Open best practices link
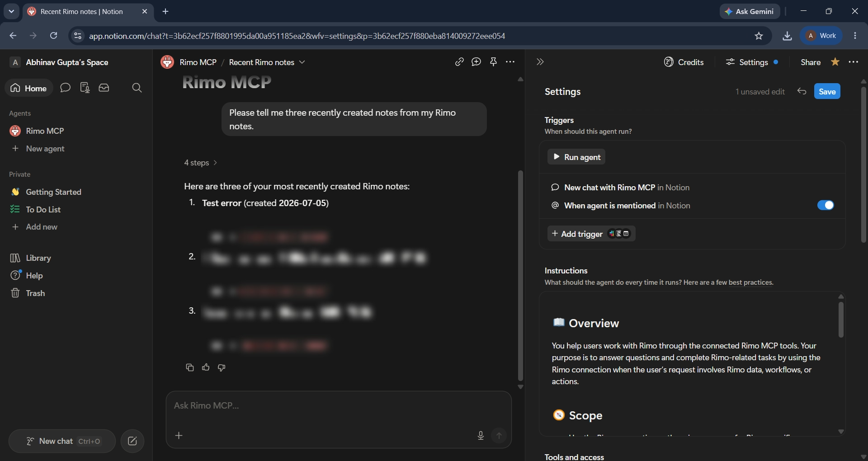 tap(750, 282)
